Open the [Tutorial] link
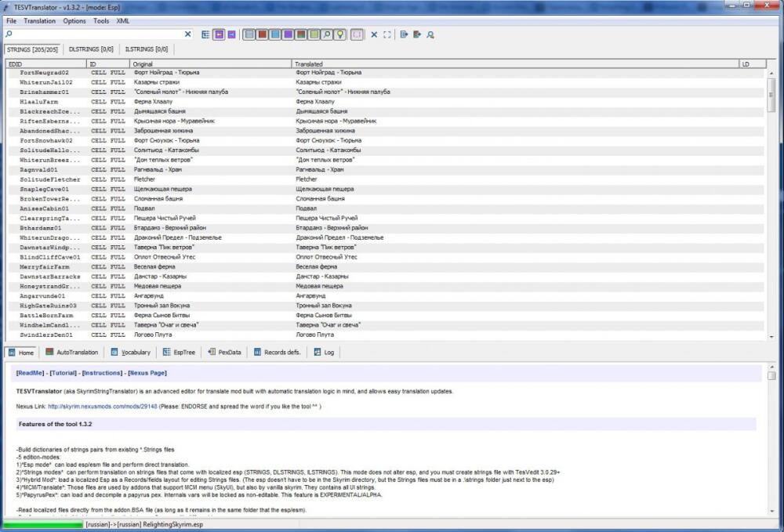 point(63,373)
